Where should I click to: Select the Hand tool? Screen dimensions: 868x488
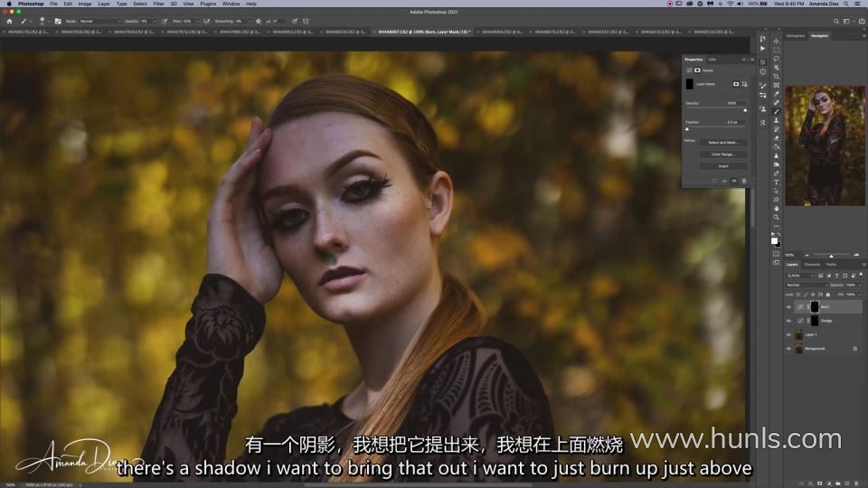click(777, 209)
